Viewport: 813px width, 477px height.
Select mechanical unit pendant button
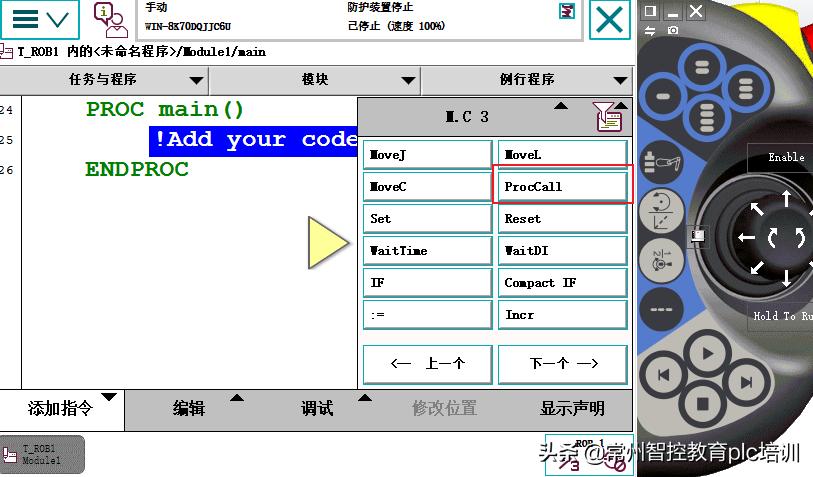point(662,163)
